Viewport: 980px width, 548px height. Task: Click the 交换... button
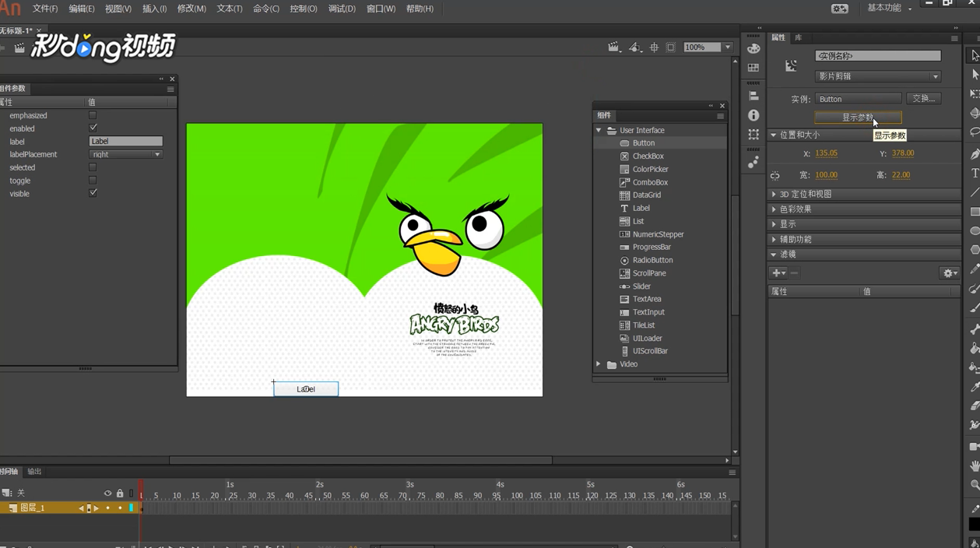tap(924, 99)
